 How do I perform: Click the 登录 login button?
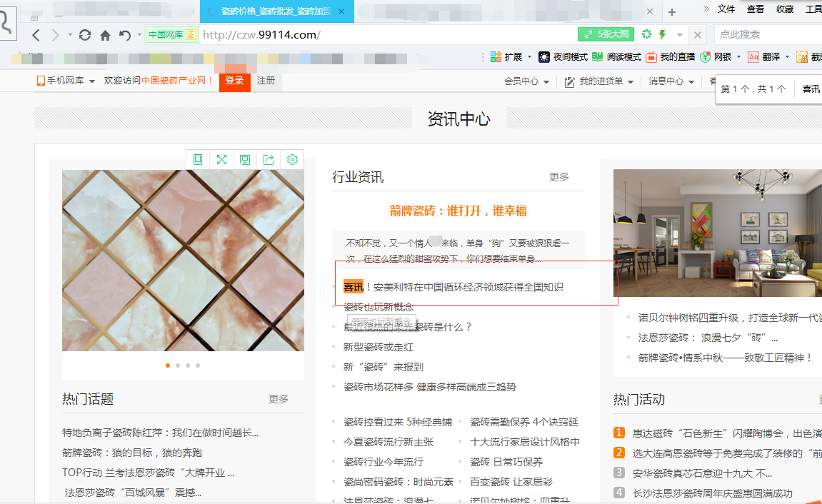tap(234, 81)
